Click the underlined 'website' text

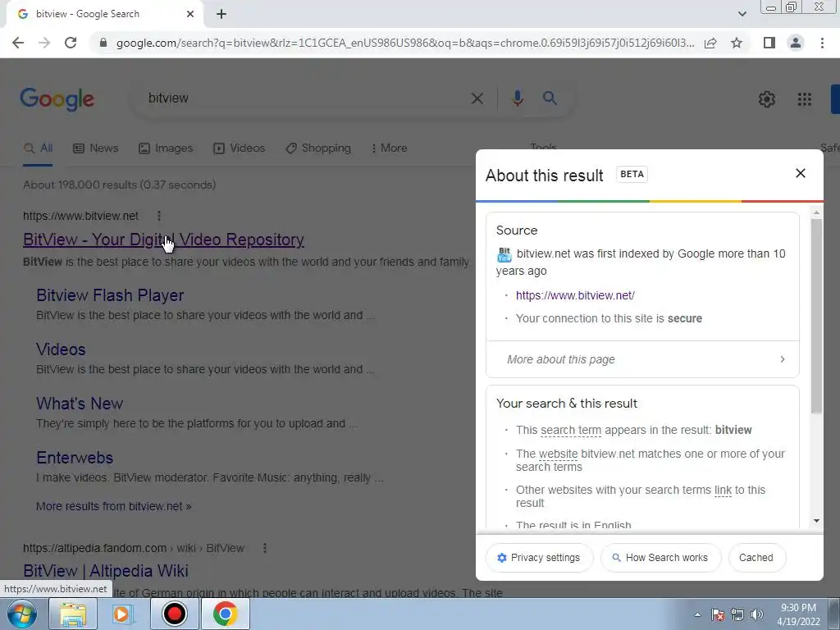(x=558, y=454)
